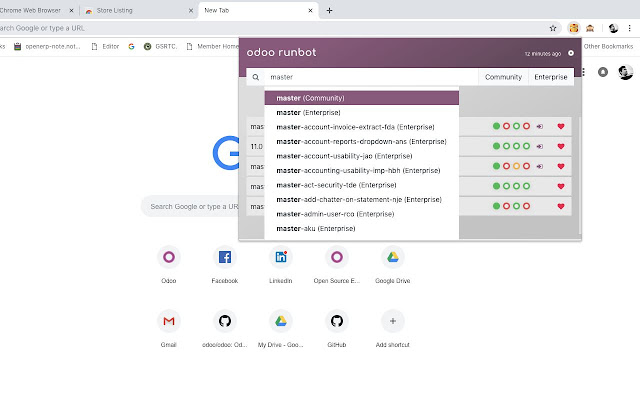Open a new browser tab with plus button
The height and width of the screenshot is (400, 640).
(x=329, y=11)
